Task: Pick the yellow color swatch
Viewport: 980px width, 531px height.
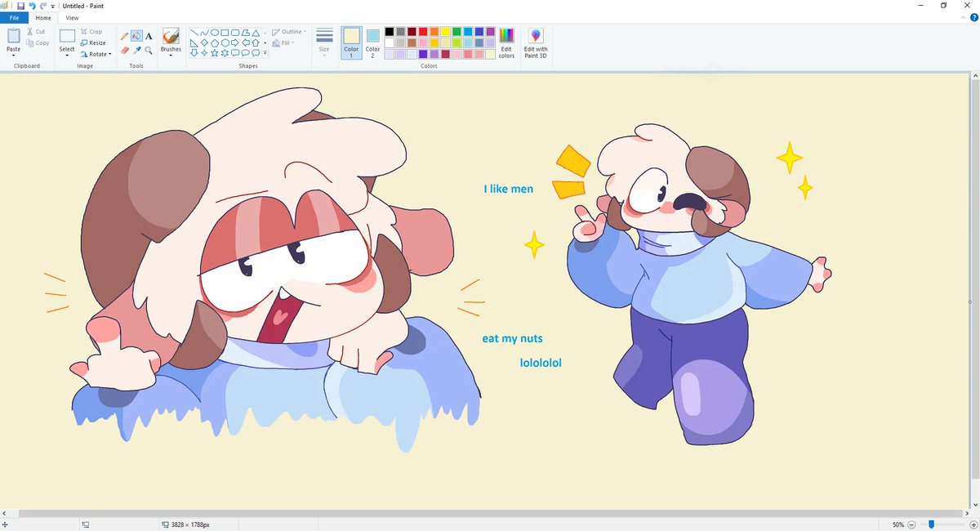Action: (x=445, y=32)
